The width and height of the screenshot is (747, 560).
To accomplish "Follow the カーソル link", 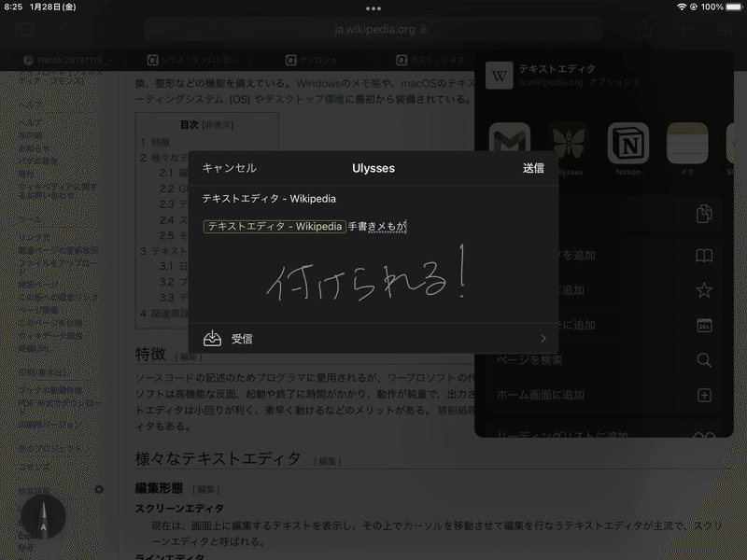I will [x=423, y=525].
